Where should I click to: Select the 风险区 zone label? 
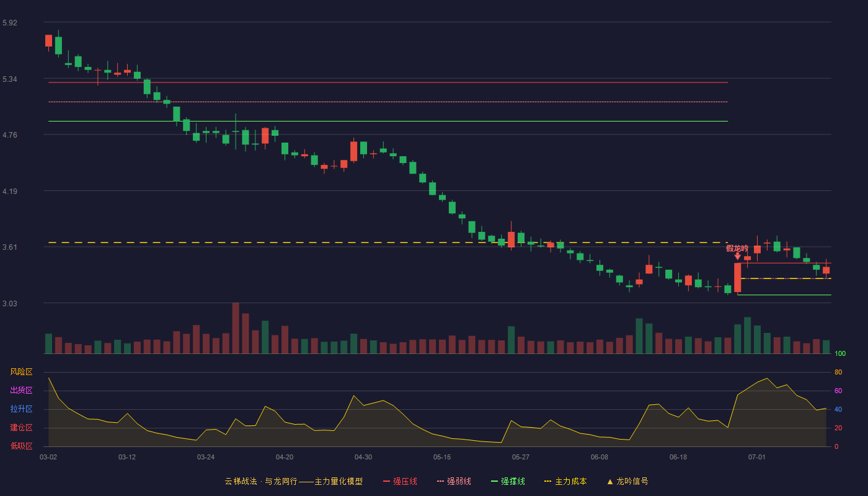tap(21, 372)
